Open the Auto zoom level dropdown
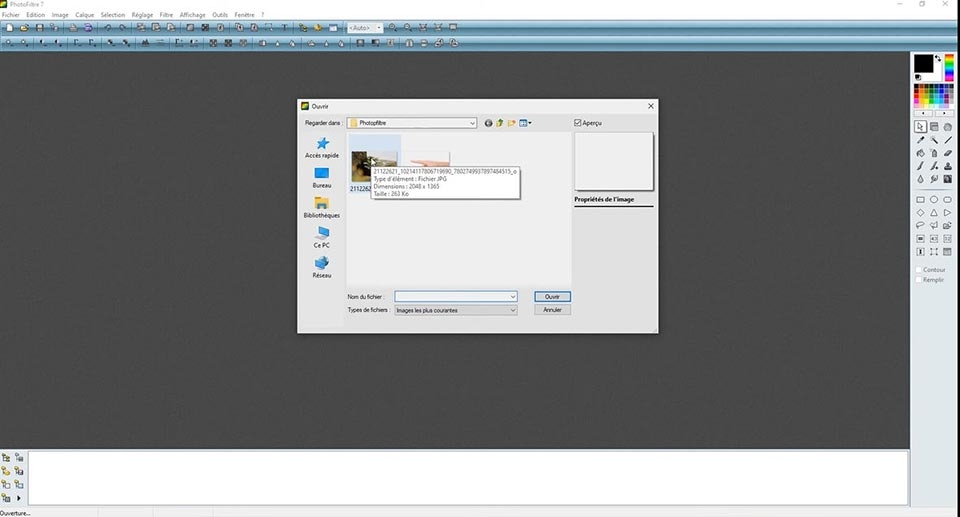 (379, 28)
